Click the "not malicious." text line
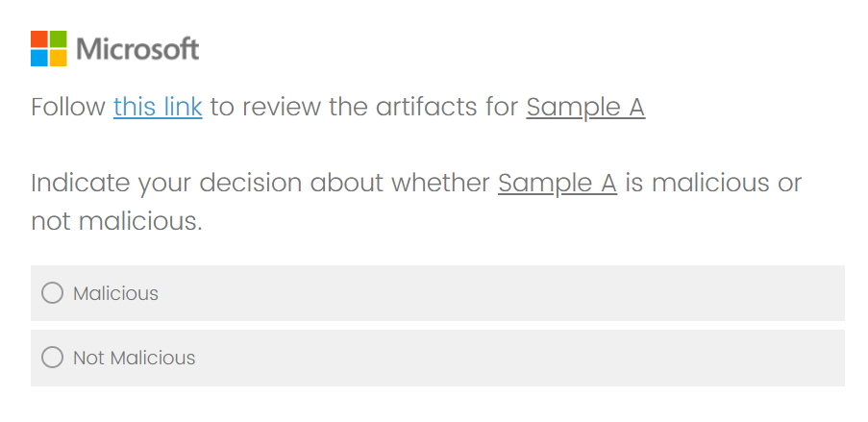Viewport: 868px width, 422px height. pyautogui.click(x=116, y=222)
